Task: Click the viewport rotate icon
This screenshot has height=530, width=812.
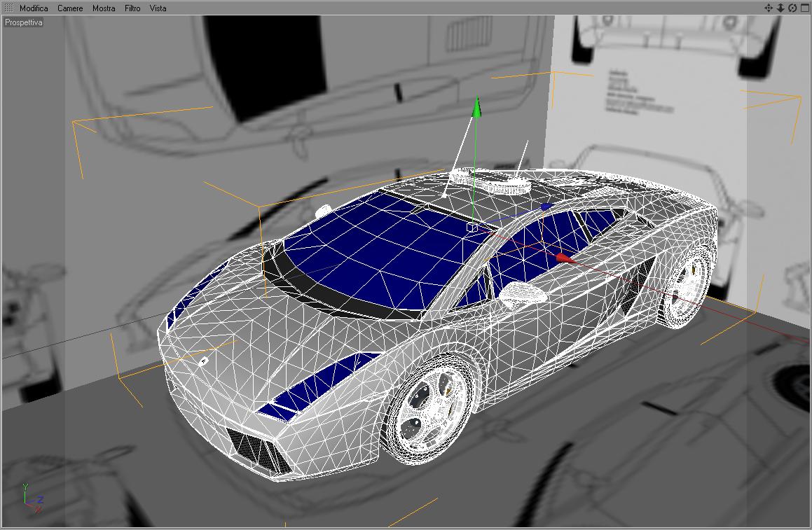Action: (x=792, y=8)
